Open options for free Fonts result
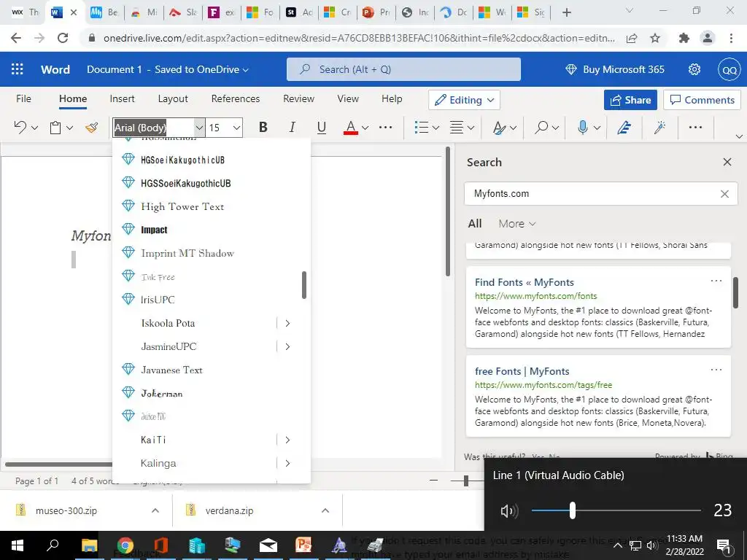 coord(716,370)
